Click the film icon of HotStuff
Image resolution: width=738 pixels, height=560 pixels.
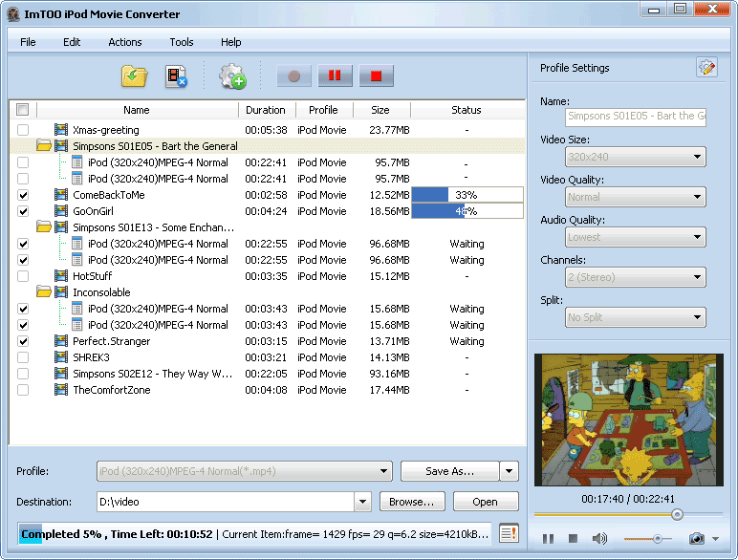click(x=61, y=276)
